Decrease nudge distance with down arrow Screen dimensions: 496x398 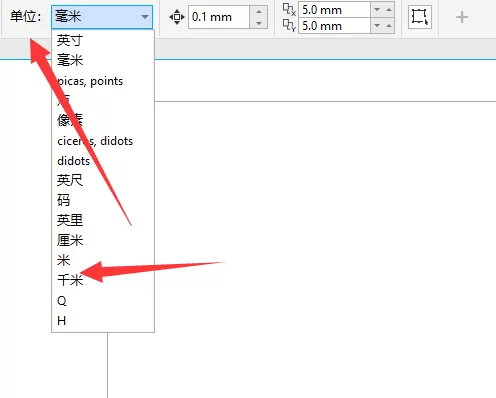coord(259,23)
